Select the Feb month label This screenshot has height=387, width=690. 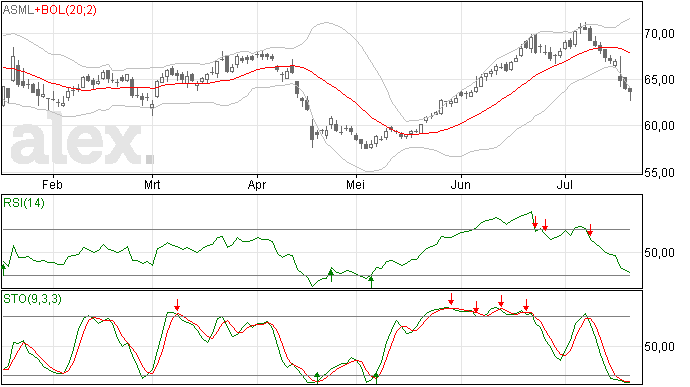(52, 184)
